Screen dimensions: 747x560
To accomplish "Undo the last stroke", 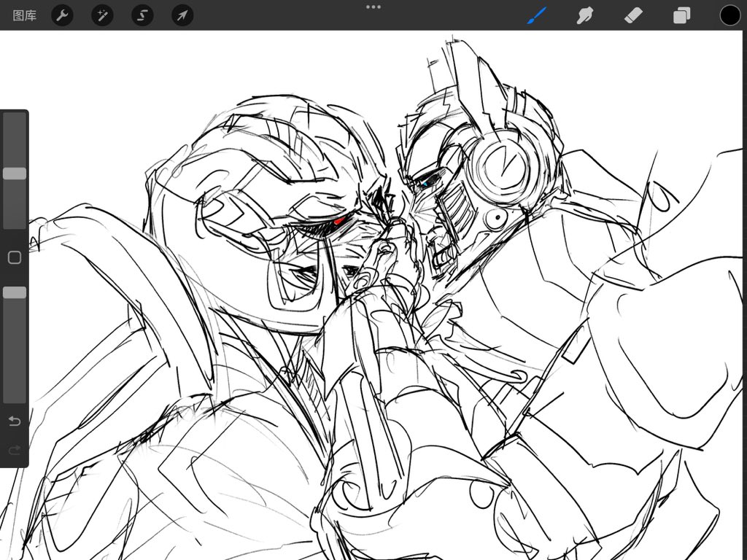I will pyautogui.click(x=15, y=421).
